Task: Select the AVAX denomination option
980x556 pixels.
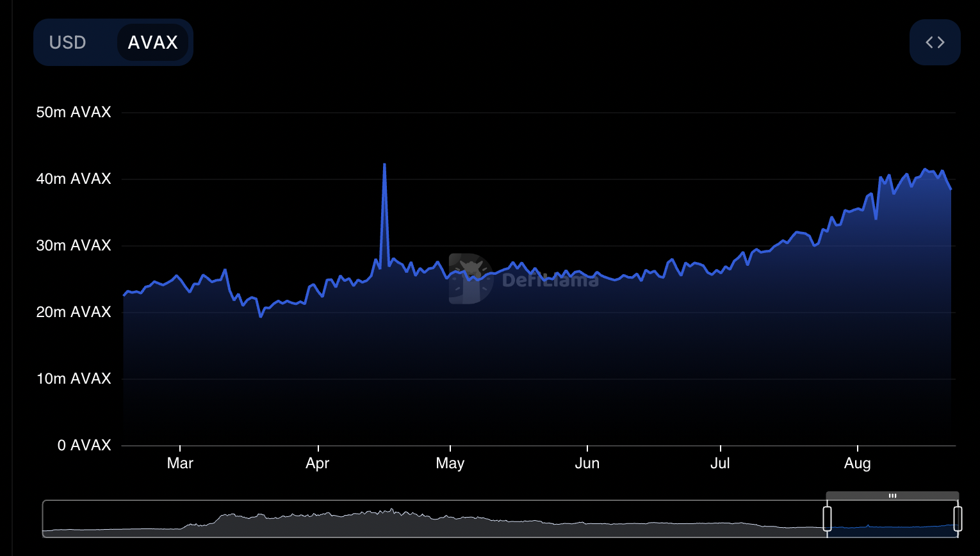Action: click(x=152, y=42)
